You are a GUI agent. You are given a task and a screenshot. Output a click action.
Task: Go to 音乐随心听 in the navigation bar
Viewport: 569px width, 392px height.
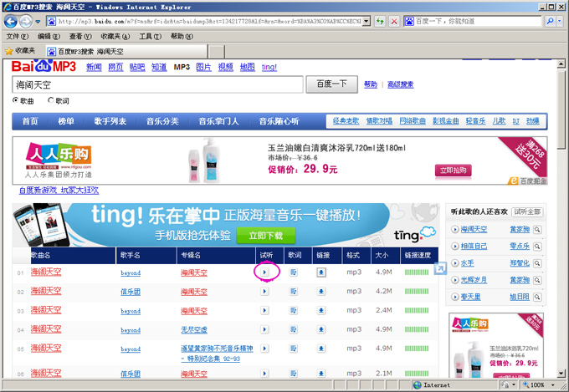(279, 121)
